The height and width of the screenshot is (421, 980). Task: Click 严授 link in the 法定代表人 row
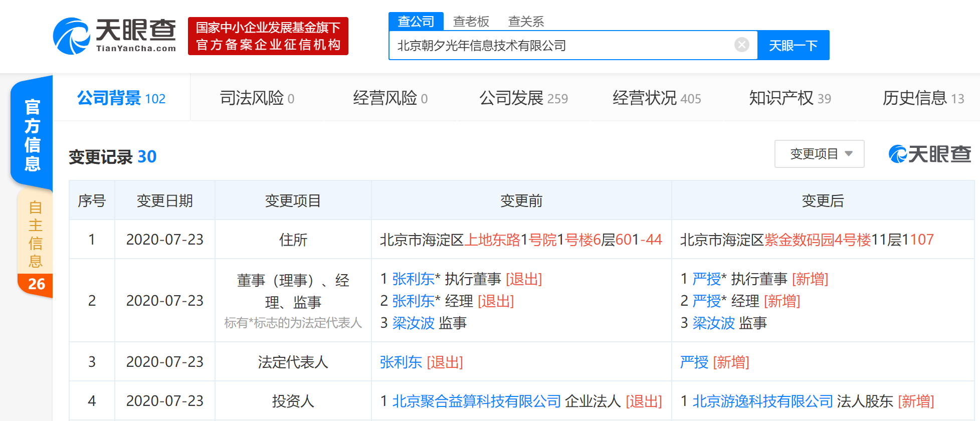tap(694, 362)
